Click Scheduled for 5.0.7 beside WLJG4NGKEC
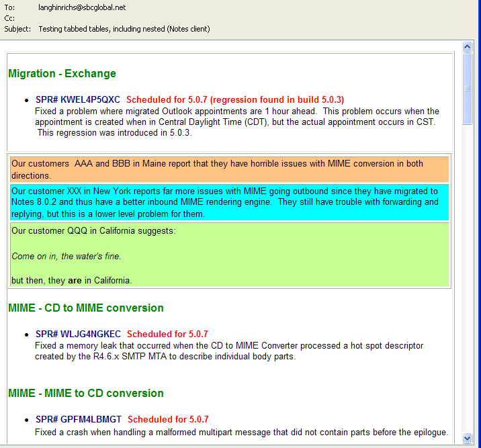This screenshot has width=481, height=448. 167,334
